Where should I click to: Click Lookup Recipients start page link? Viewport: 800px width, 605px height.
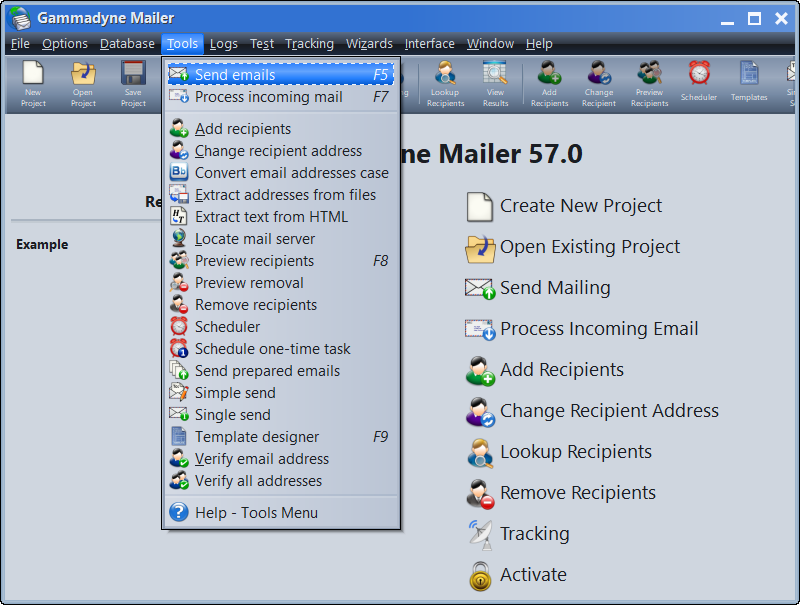coord(576,451)
